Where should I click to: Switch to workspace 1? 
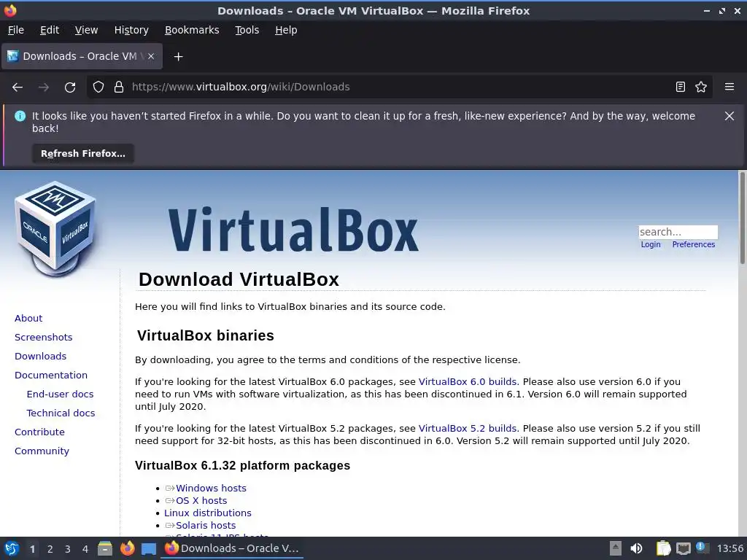32,549
